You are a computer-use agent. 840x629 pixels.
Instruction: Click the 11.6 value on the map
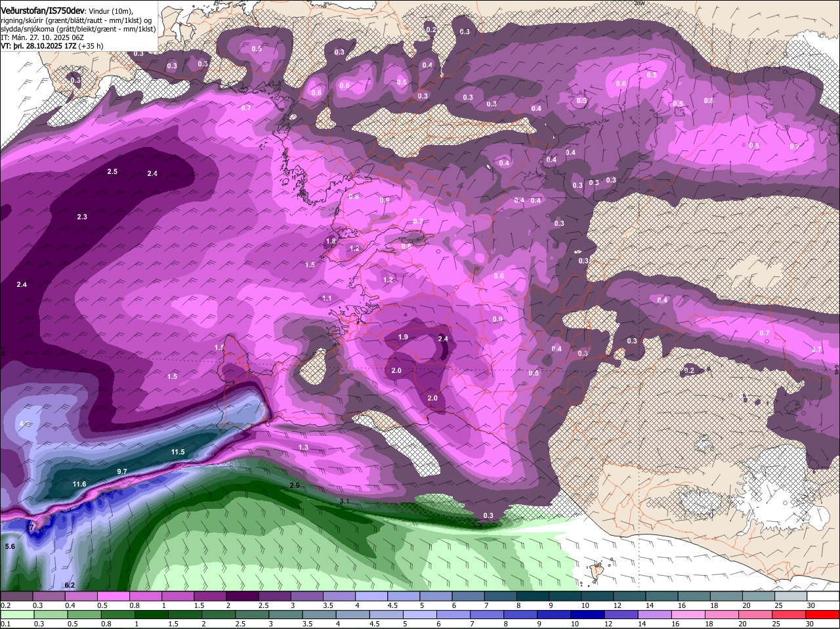tap(79, 484)
